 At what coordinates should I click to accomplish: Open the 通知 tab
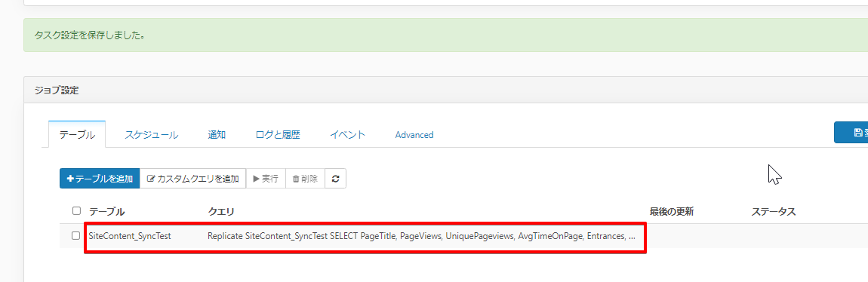pyautogui.click(x=217, y=134)
